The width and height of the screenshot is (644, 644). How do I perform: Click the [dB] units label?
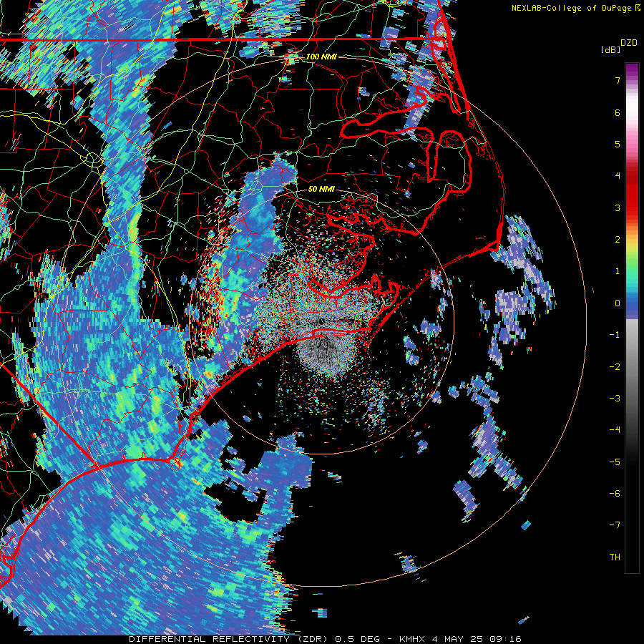click(x=610, y=50)
